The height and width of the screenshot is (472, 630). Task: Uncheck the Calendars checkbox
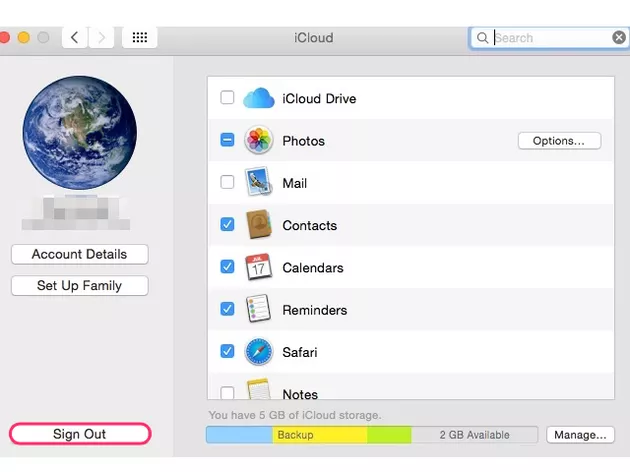coord(227,266)
